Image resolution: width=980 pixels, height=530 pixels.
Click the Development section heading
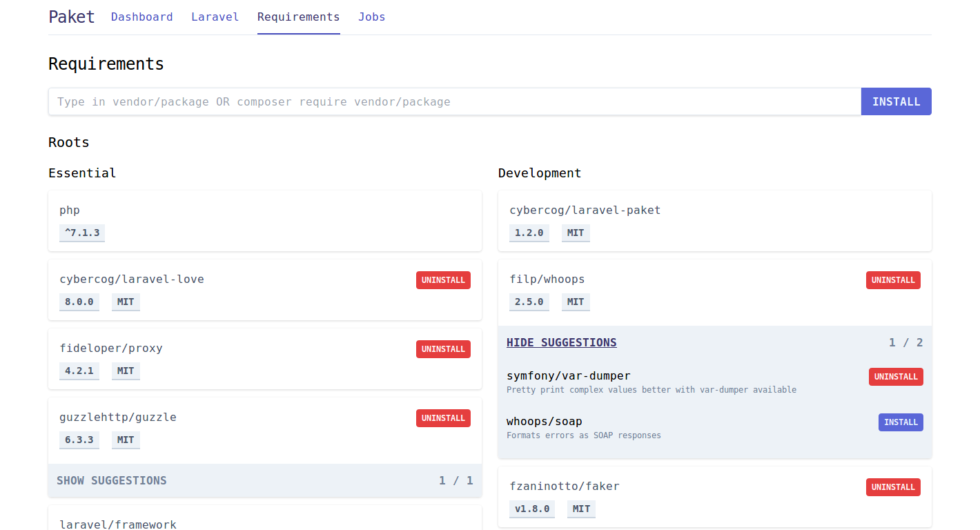540,173
